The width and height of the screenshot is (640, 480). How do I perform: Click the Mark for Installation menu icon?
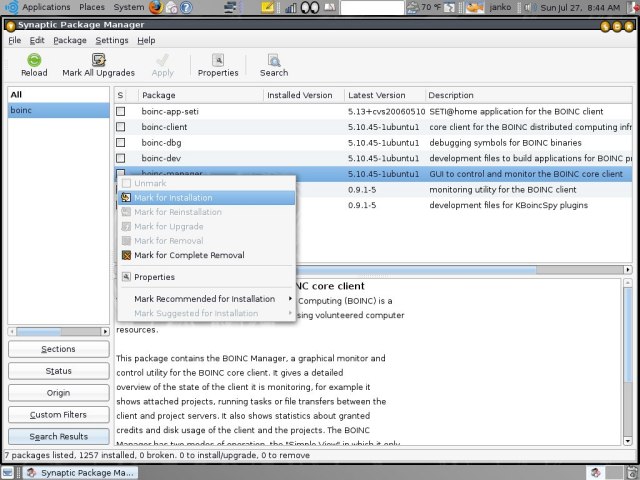pyautogui.click(x=126, y=198)
